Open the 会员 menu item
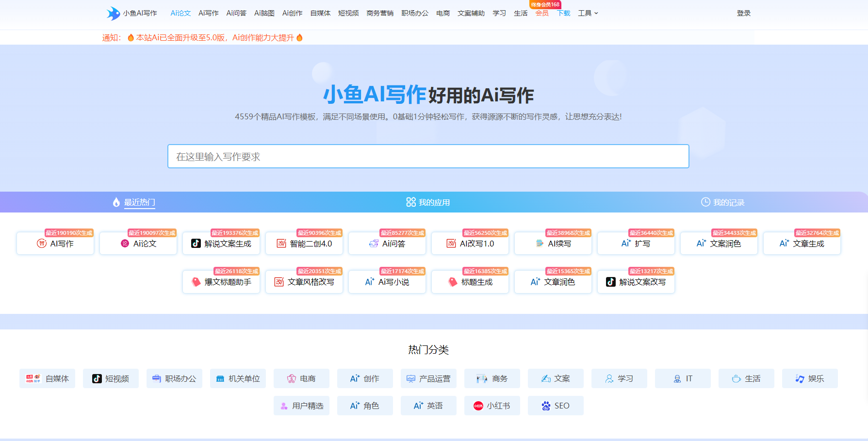 click(542, 13)
